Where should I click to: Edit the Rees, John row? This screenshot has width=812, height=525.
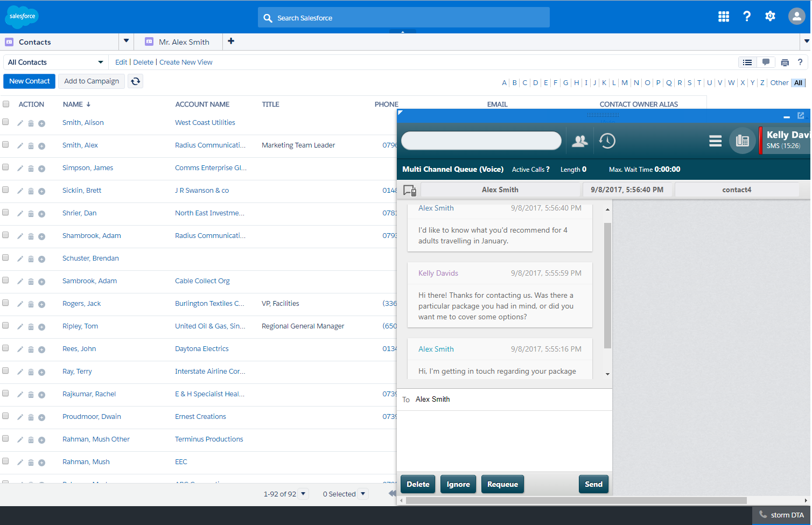point(20,349)
